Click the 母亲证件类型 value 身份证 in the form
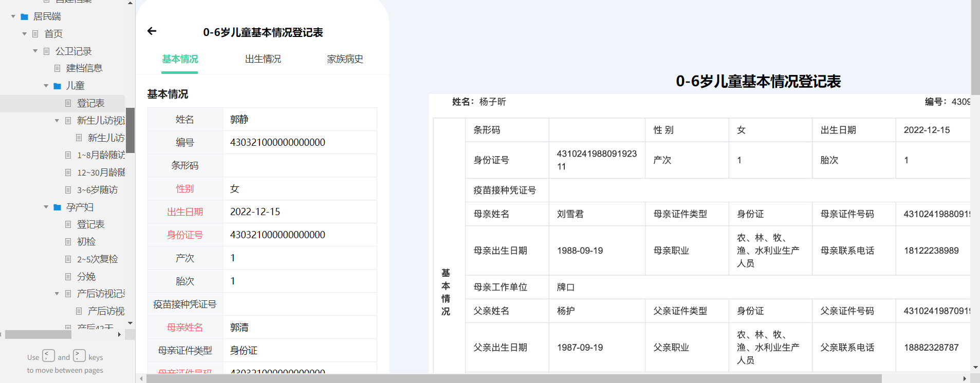 (x=300, y=350)
